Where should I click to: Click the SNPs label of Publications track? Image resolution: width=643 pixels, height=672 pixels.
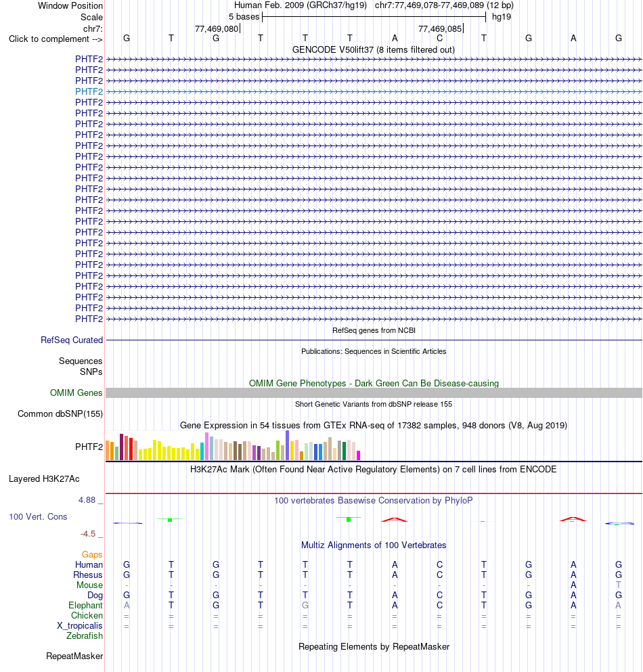91,372
